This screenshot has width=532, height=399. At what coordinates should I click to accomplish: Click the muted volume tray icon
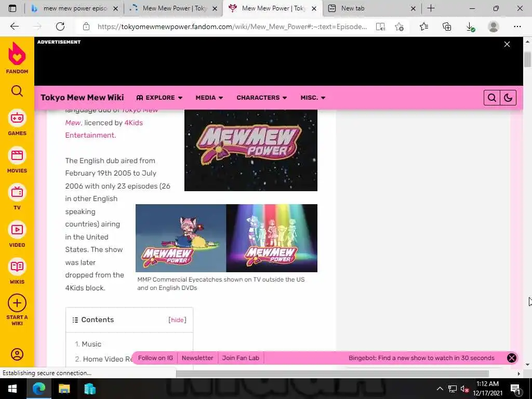(464, 389)
